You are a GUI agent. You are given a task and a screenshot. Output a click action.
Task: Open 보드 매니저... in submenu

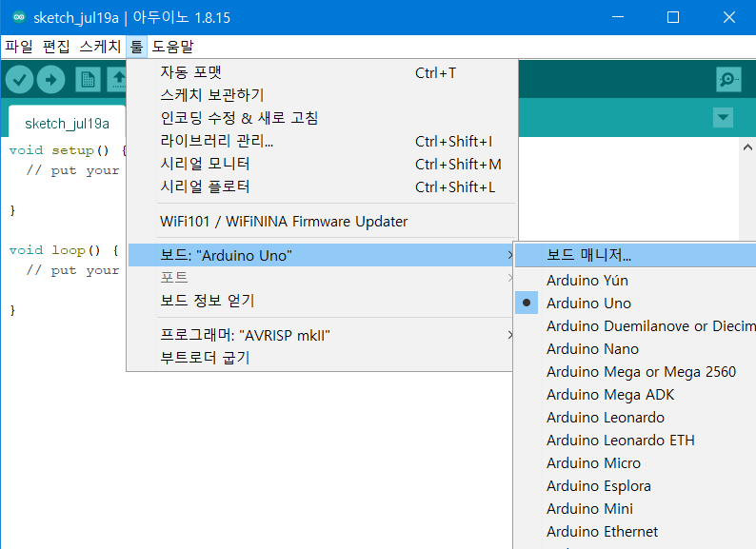[x=635, y=255]
